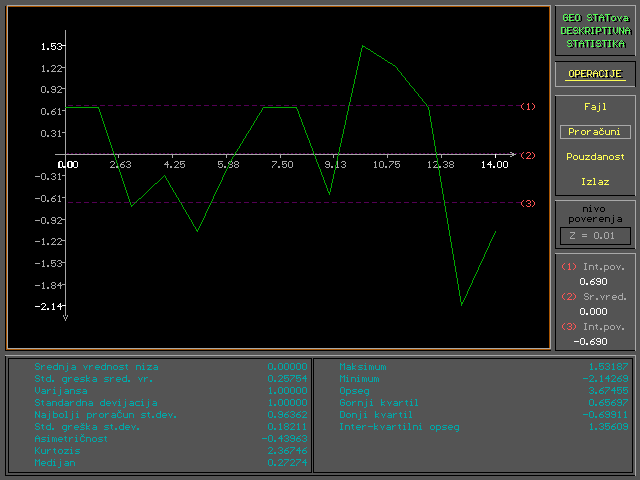Open the Fajl menu
This screenshot has height=480, width=640.
[595, 106]
